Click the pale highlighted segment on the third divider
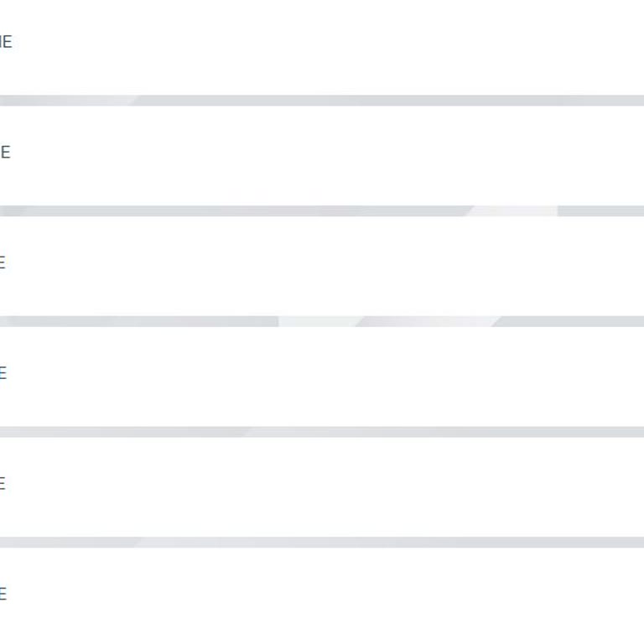 pyautogui.click(x=317, y=321)
